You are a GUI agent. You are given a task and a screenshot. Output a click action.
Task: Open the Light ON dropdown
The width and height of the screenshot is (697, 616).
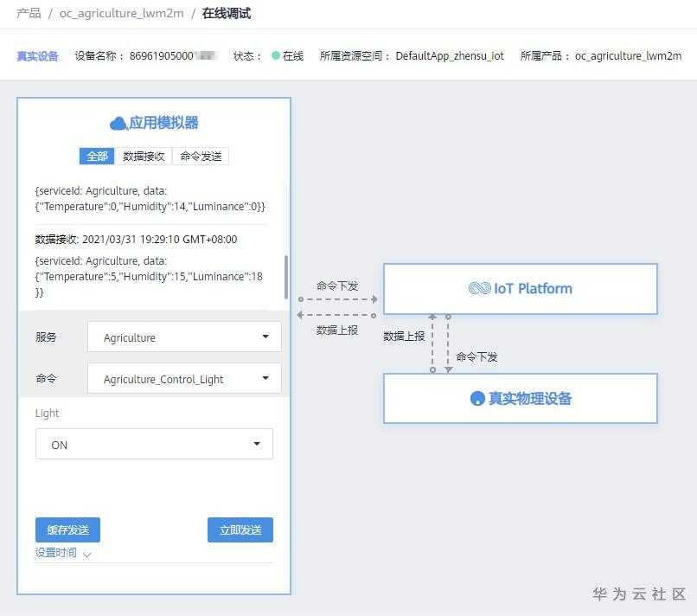[154, 444]
